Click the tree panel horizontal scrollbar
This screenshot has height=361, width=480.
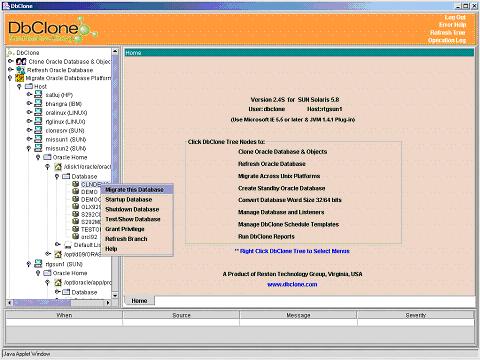pyautogui.click(x=59, y=303)
